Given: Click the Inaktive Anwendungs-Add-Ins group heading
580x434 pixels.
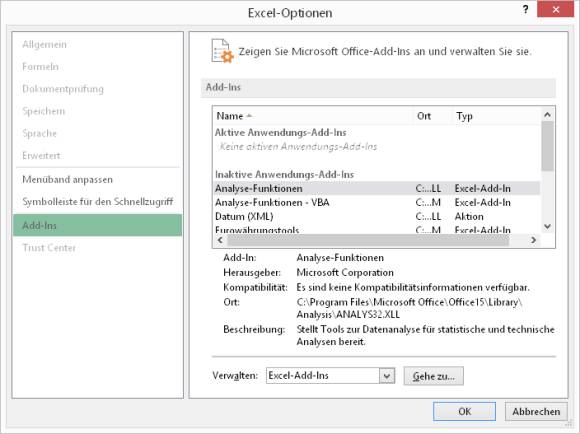Looking at the screenshot, I should coord(284,174).
